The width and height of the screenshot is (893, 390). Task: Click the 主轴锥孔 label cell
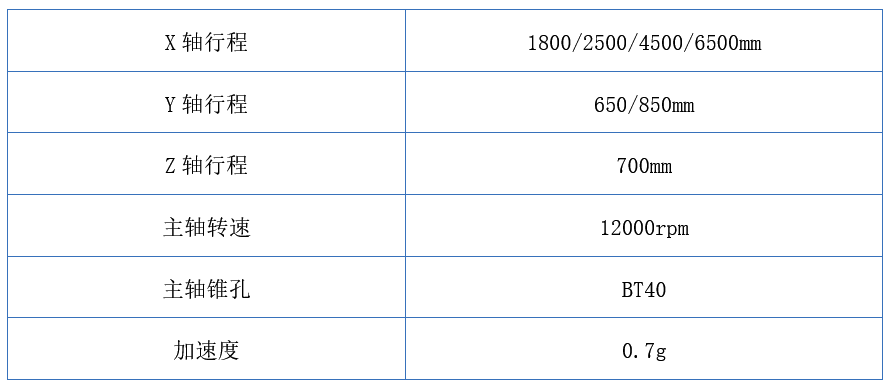[x=206, y=287]
